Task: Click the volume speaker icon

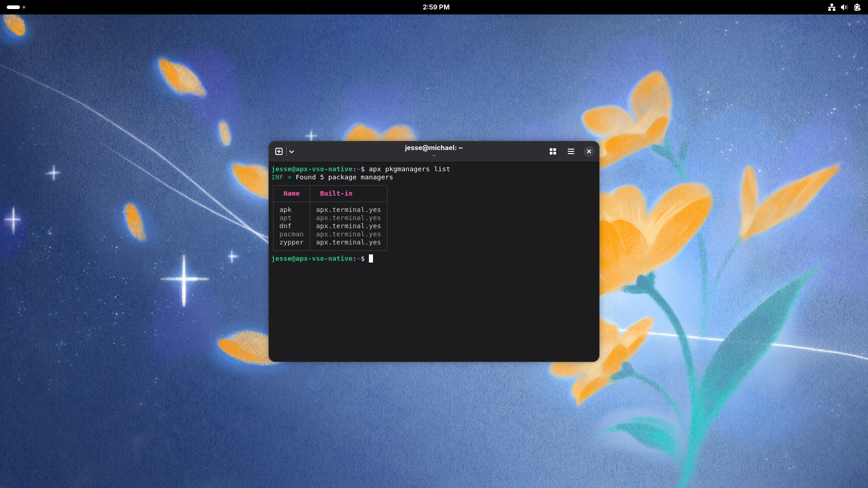Action: [844, 7]
